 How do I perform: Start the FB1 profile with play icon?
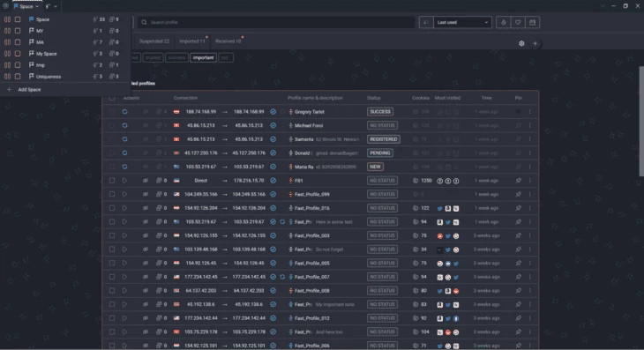[124, 181]
